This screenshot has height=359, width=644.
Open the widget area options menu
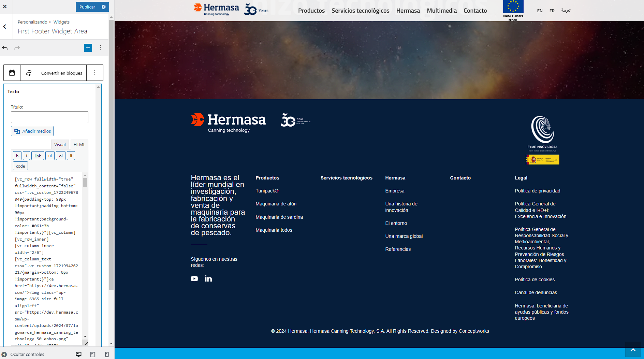[x=100, y=48]
